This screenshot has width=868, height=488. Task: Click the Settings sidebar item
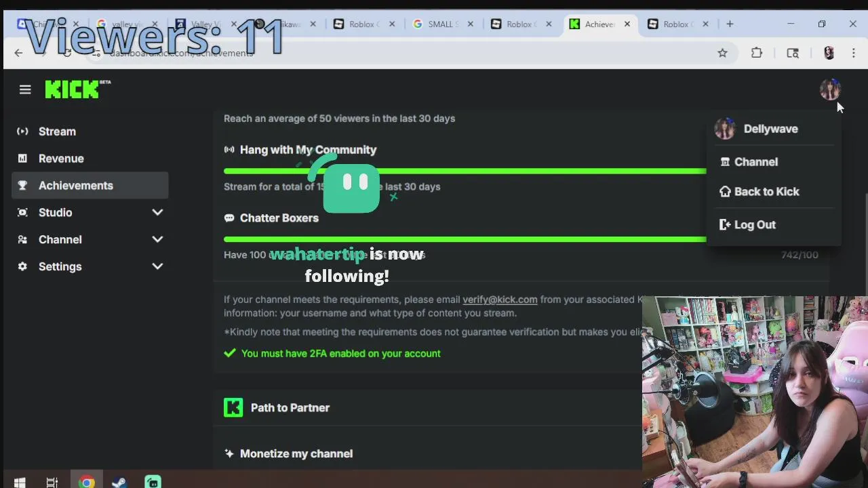60,267
